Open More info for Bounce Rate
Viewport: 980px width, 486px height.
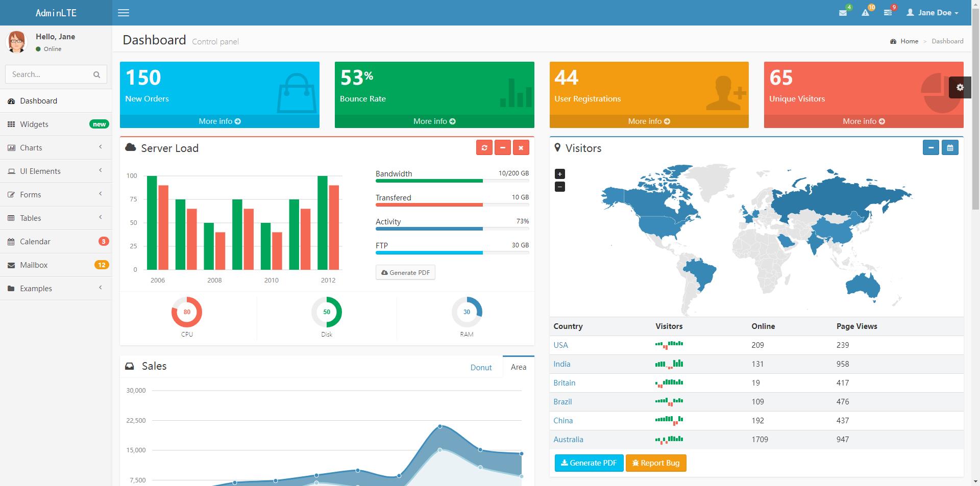click(x=434, y=121)
